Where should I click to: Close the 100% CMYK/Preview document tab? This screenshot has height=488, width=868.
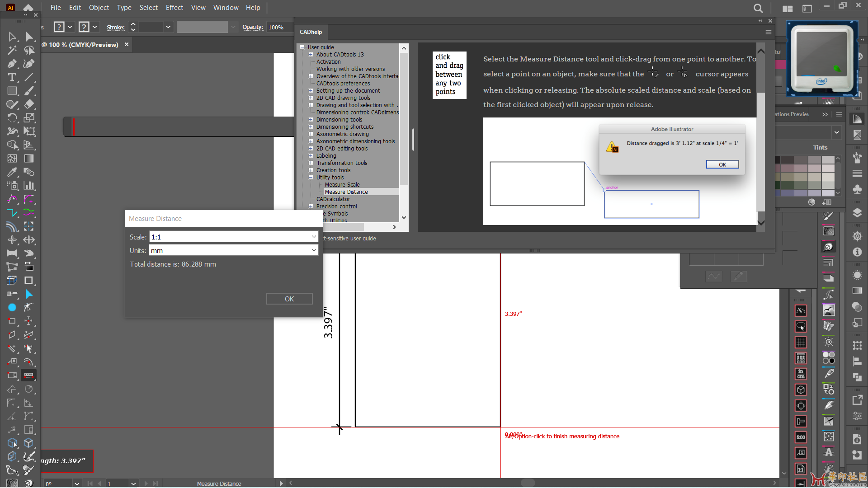click(x=127, y=44)
